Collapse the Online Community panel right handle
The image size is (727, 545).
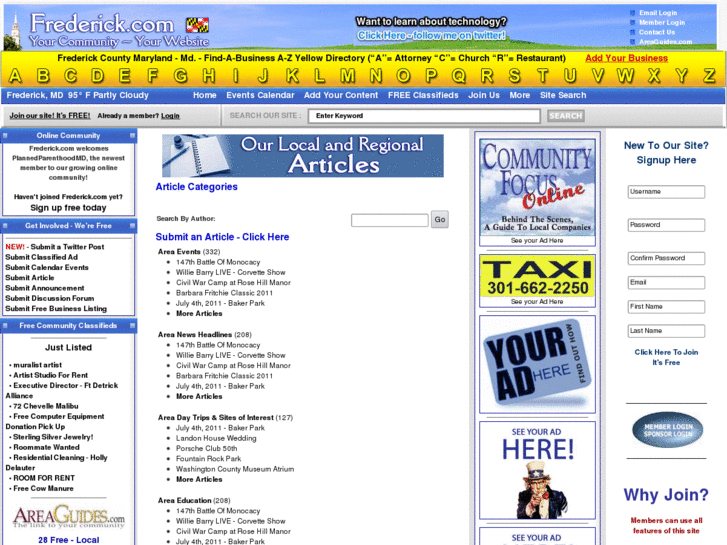pyautogui.click(x=133, y=135)
